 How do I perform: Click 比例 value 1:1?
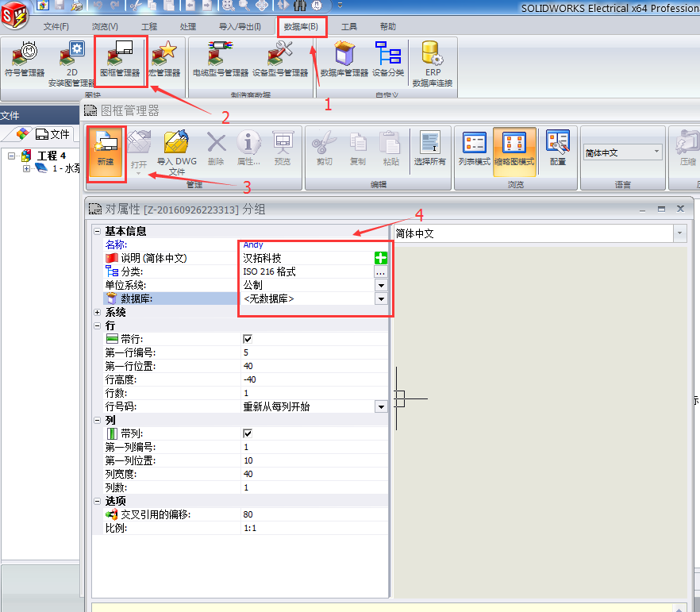314,528
